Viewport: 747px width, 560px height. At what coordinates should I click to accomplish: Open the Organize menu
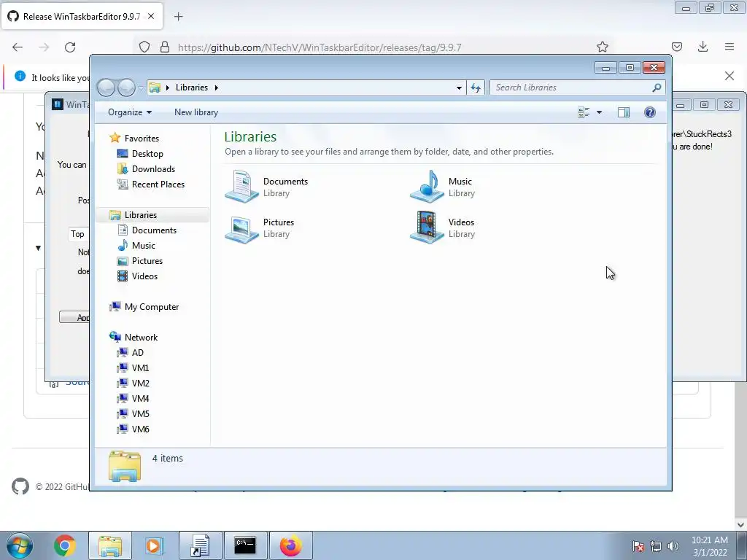click(130, 112)
